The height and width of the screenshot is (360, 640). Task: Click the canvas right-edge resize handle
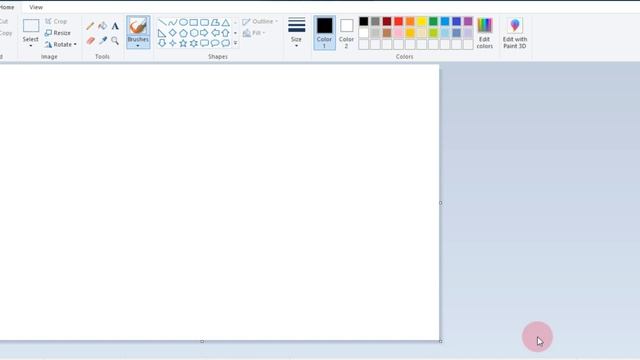[x=441, y=202]
